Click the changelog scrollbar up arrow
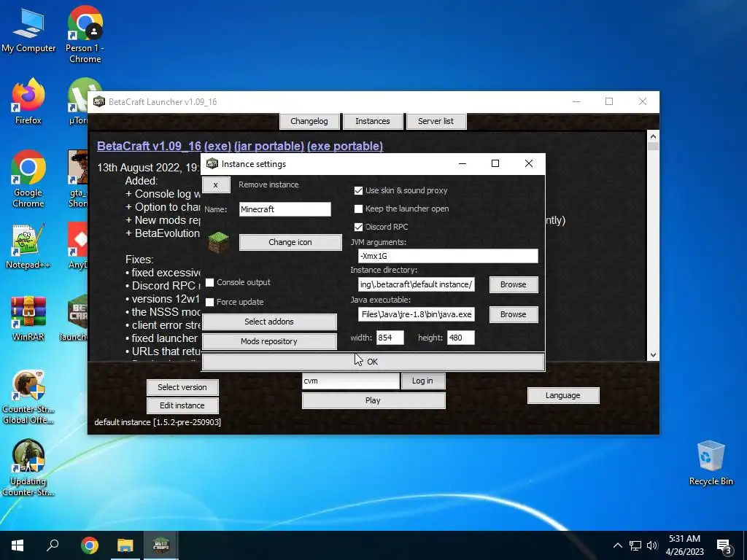This screenshot has width=747, height=560. pos(653,136)
